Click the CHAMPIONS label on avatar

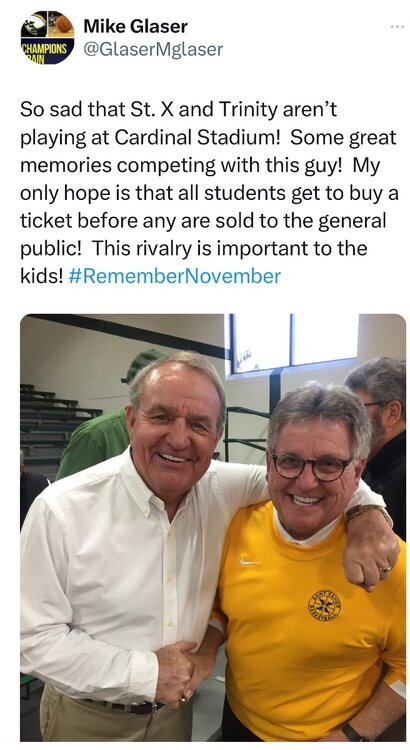(44, 48)
